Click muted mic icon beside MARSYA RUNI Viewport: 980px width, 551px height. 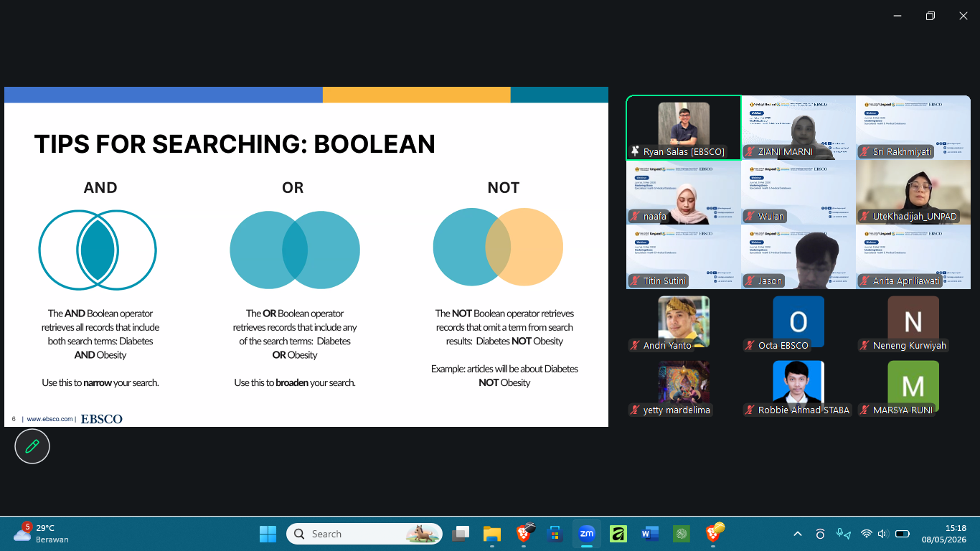click(864, 410)
